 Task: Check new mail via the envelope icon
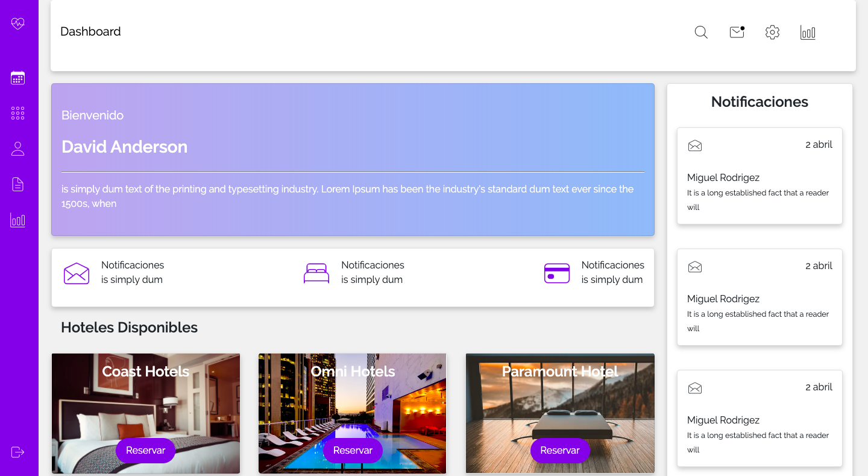tap(736, 32)
